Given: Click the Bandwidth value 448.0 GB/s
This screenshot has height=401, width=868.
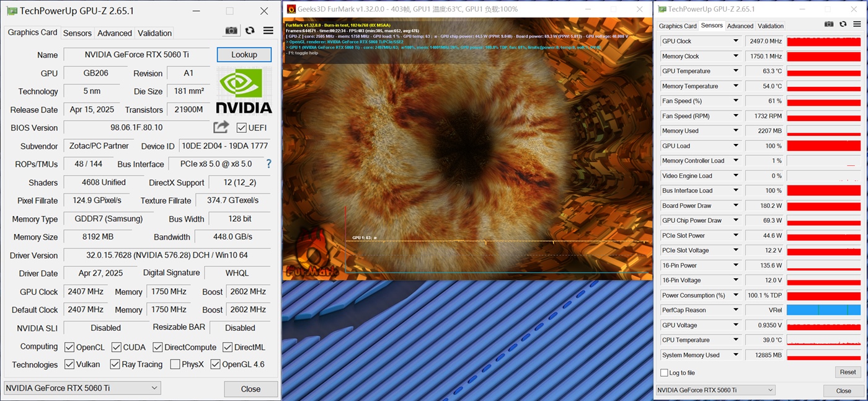Looking at the screenshot, I should tap(232, 237).
